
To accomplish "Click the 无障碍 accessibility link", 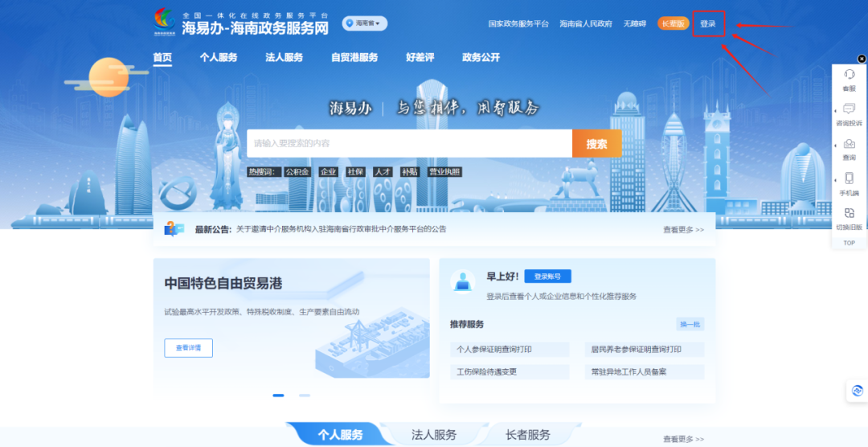I will point(634,24).
